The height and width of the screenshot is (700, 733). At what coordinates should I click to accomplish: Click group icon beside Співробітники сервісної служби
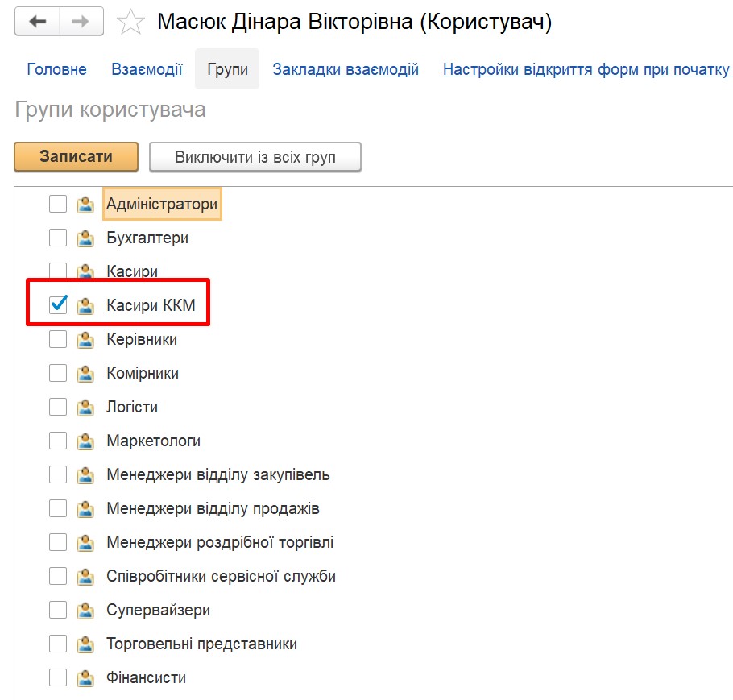tap(85, 576)
